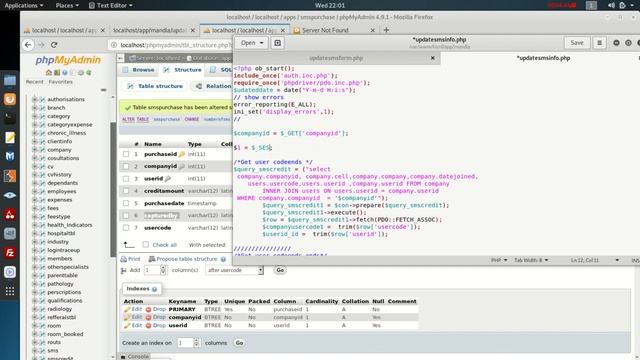Tick the purchasedate column checkbox

click(x=126, y=203)
